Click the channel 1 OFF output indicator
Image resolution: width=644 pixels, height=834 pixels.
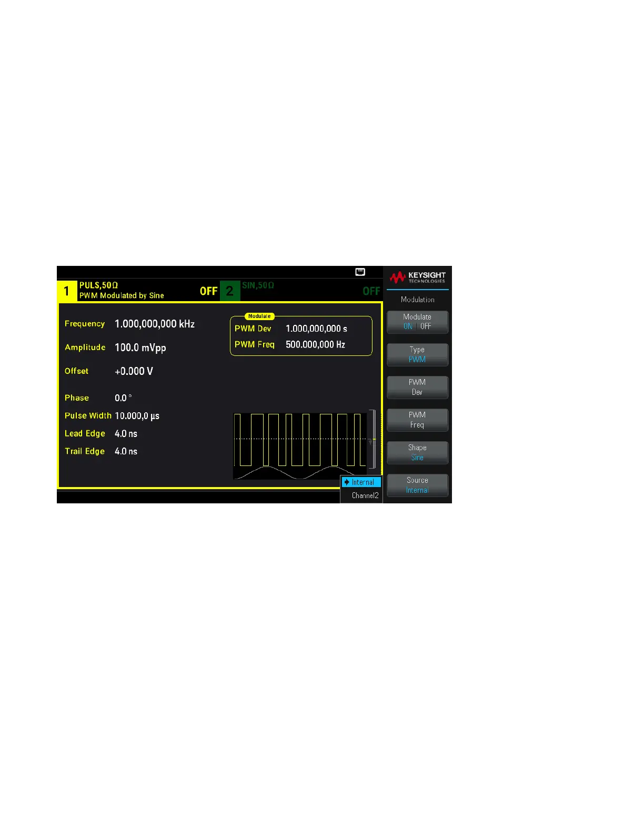click(209, 291)
